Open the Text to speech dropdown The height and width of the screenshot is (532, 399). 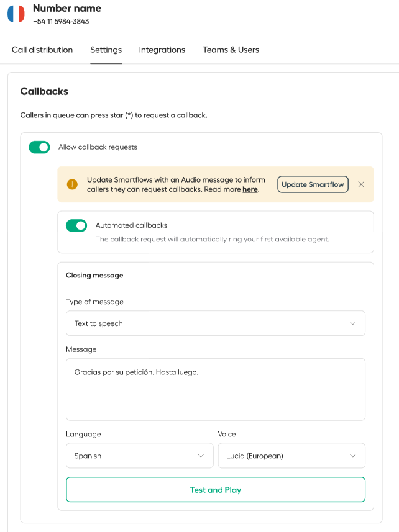(x=216, y=323)
